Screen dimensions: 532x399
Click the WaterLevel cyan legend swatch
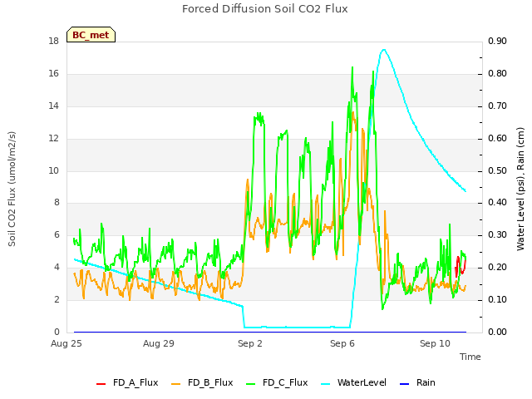tap(325, 384)
